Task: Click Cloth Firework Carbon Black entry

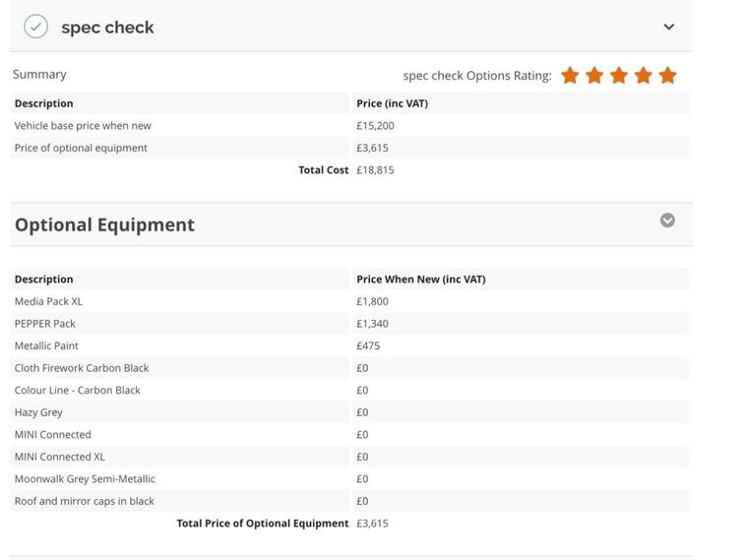Action: coord(82,368)
